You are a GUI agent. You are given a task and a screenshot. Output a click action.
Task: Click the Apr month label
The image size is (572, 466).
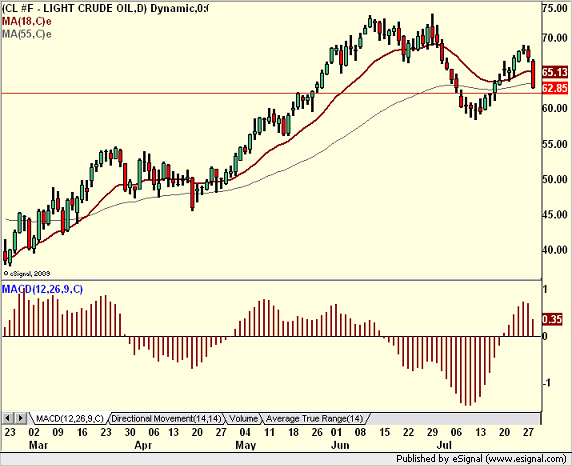[x=143, y=445]
